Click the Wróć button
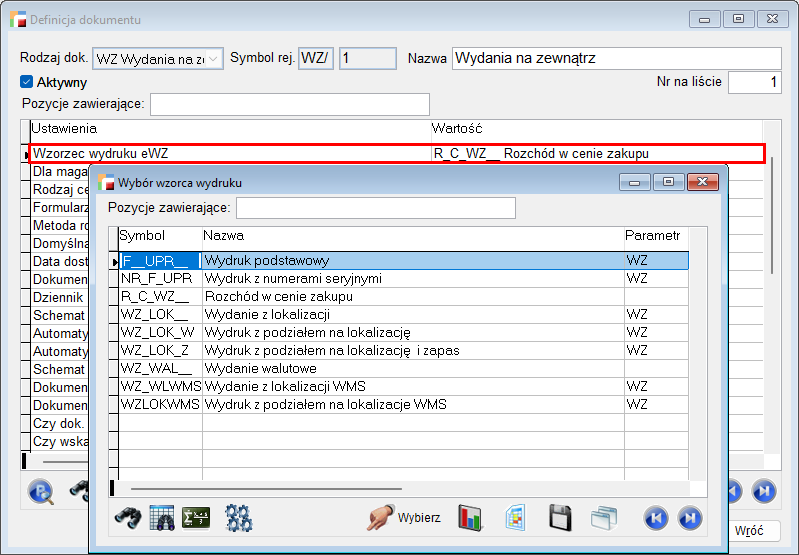The image size is (799, 555). click(750, 530)
